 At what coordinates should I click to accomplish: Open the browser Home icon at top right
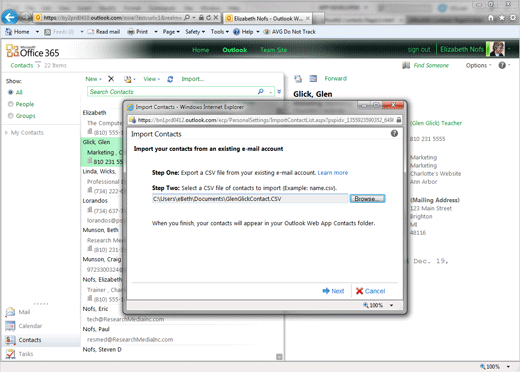pyautogui.click(x=491, y=18)
